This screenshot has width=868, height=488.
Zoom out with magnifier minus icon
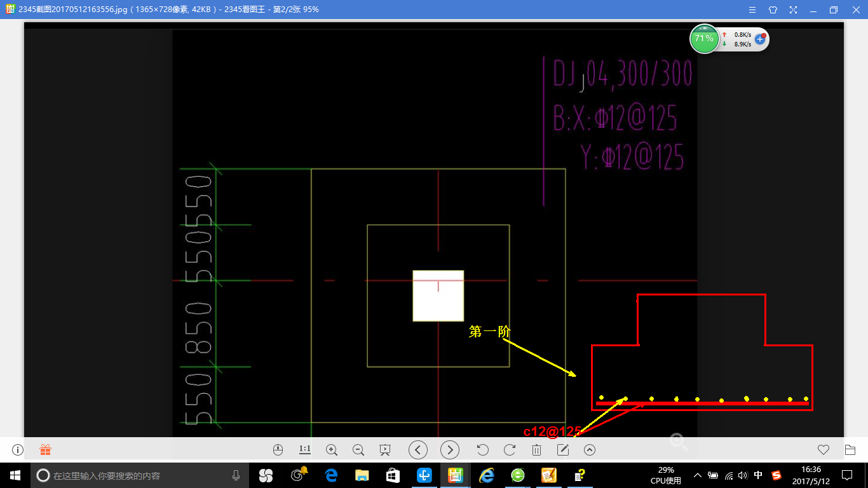358,450
